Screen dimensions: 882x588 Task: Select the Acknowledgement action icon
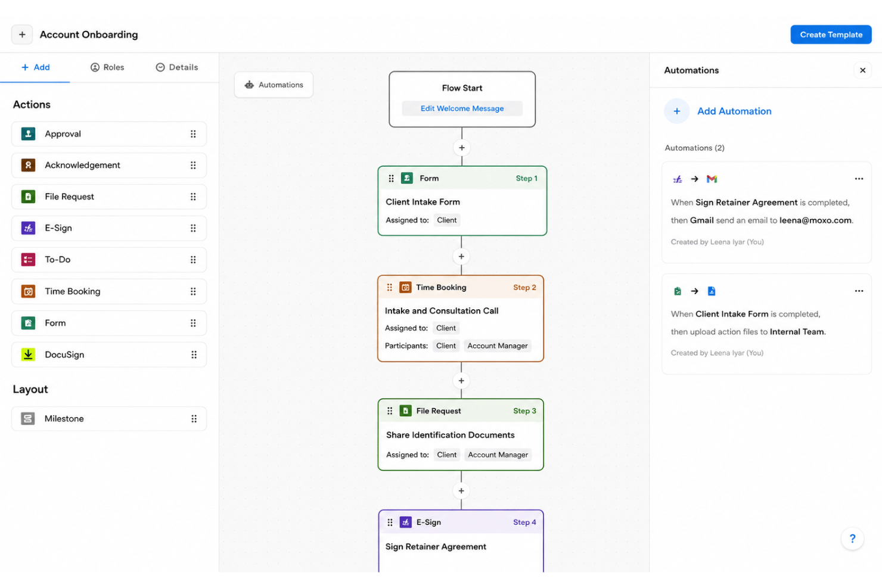(x=28, y=165)
